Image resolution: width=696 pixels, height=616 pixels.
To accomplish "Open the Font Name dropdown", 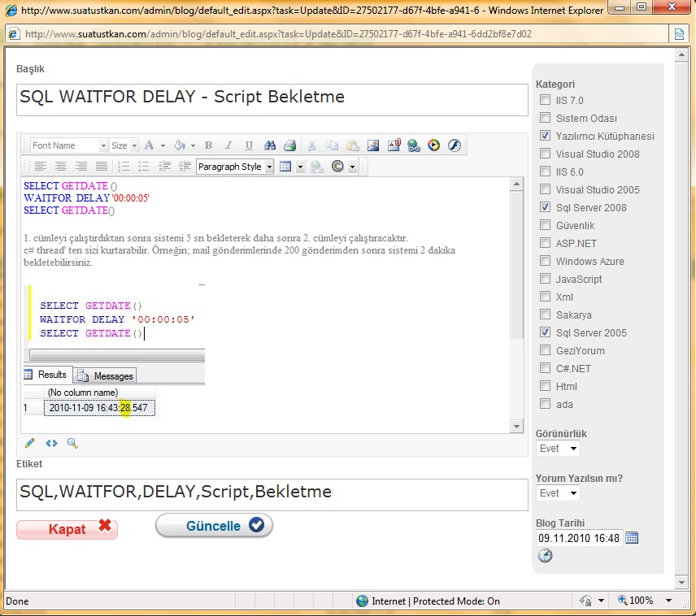I will (69, 145).
